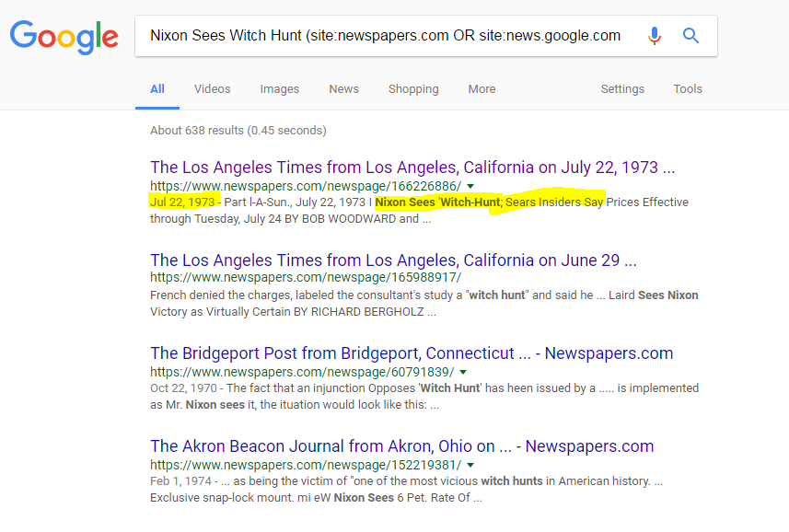
Task: Open the Shopping tab
Action: coord(413,89)
